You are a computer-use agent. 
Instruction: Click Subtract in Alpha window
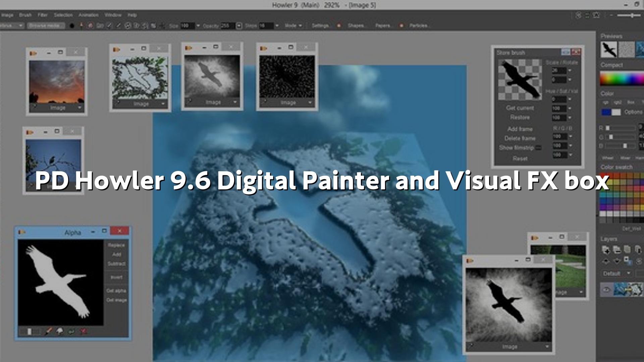click(x=116, y=264)
